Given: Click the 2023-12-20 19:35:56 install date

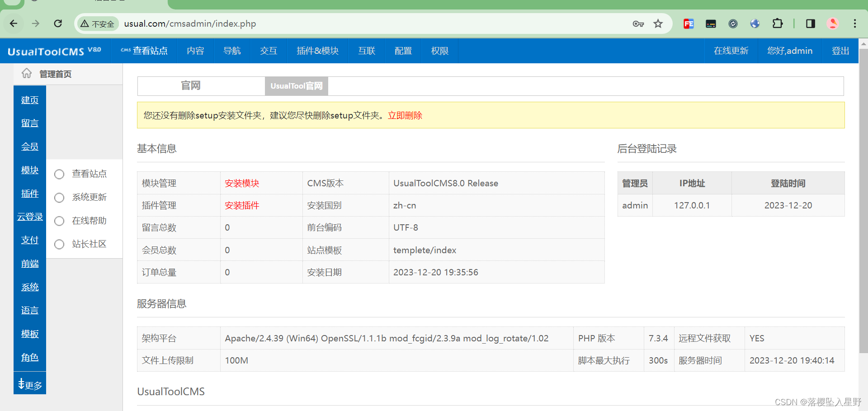Looking at the screenshot, I should coord(436,272).
